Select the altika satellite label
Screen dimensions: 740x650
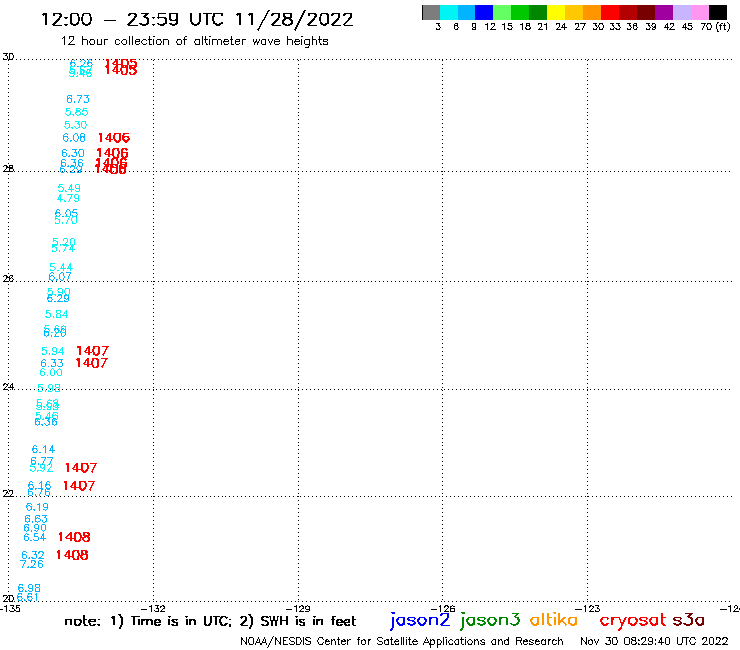(554, 620)
